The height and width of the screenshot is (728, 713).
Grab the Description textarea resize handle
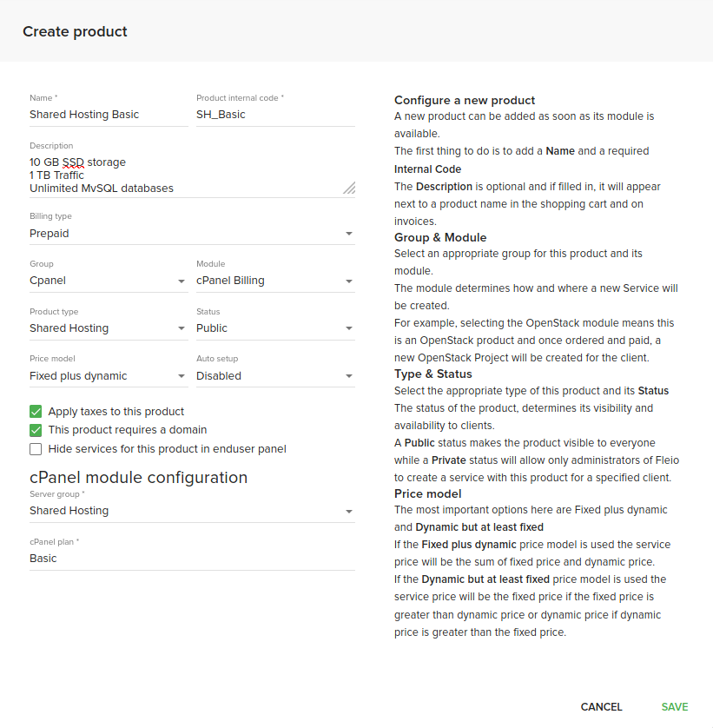[349, 188]
